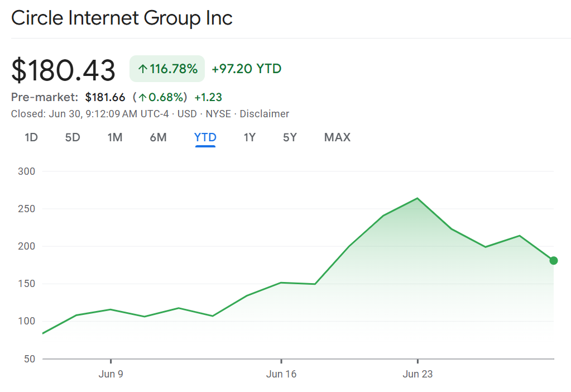
Task: Click the pre-market up arrow icon
Action: pyautogui.click(x=143, y=97)
